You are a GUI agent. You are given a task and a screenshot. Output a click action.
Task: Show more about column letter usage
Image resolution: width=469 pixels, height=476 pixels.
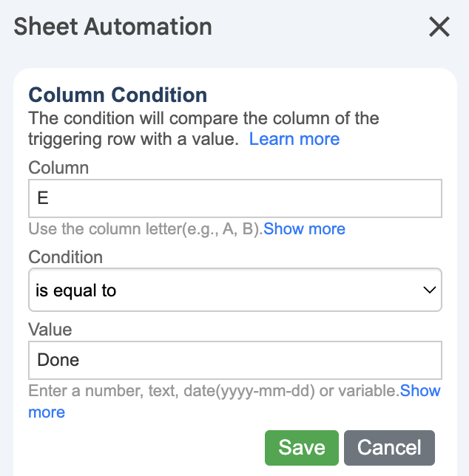[x=304, y=229]
